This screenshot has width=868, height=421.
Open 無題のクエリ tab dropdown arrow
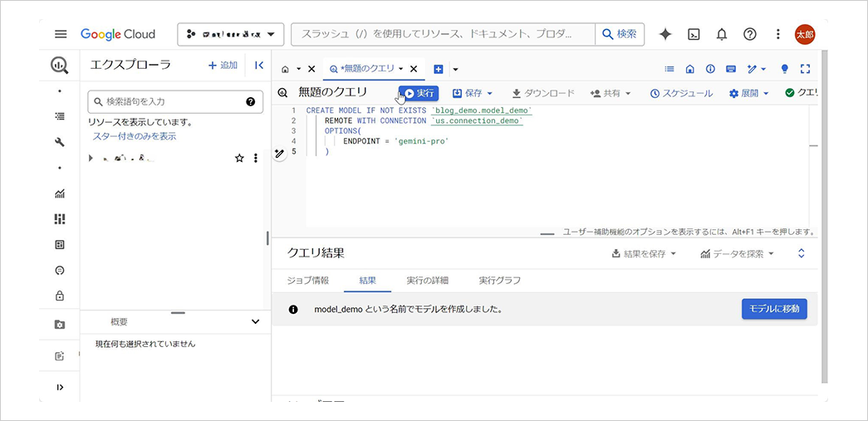click(401, 69)
